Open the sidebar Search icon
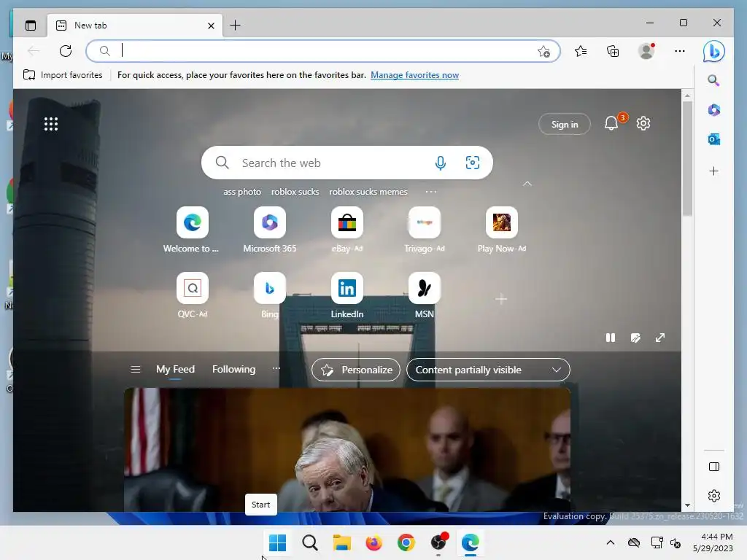Viewport: 747px width, 560px height. tap(713, 80)
